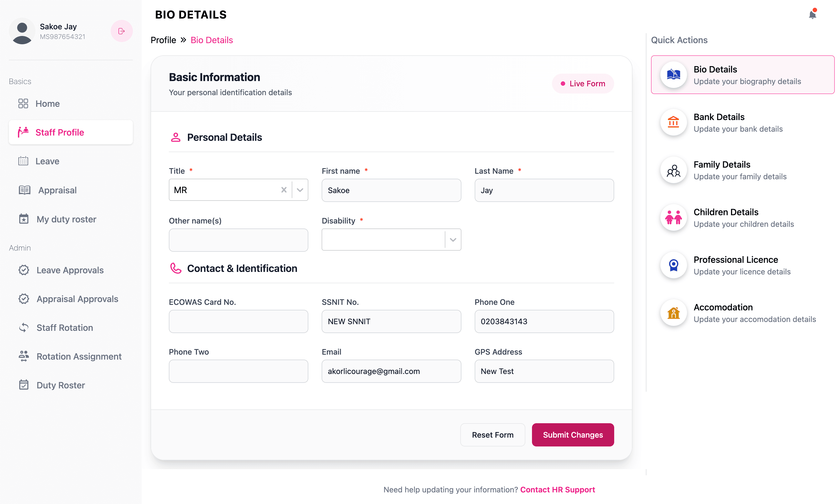The image size is (837, 504).
Task: Click the SSNIT No. field
Action: tap(391, 321)
